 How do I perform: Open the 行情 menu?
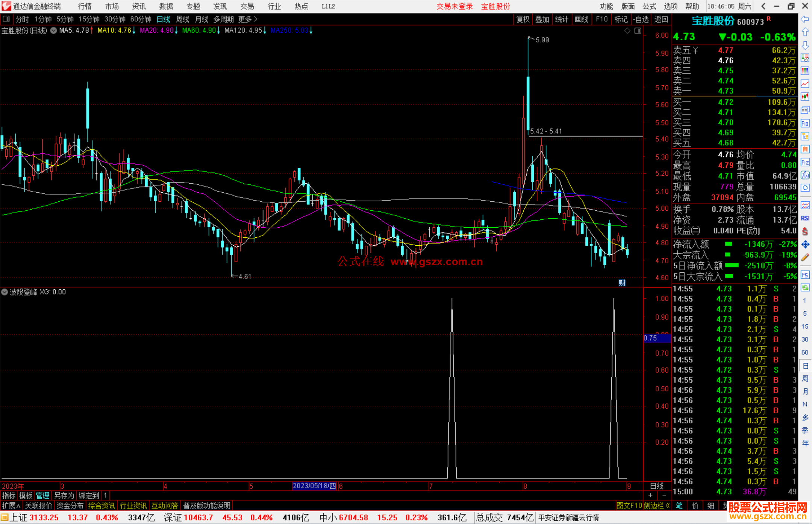coord(85,6)
